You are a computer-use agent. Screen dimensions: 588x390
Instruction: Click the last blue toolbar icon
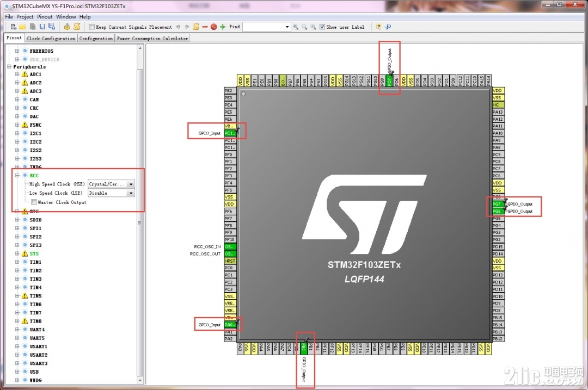pyautogui.click(x=388, y=27)
